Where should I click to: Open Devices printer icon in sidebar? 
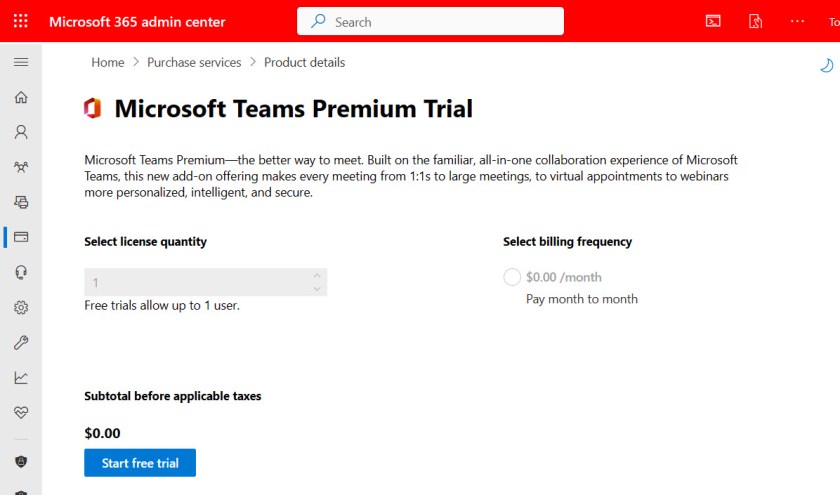click(21, 202)
